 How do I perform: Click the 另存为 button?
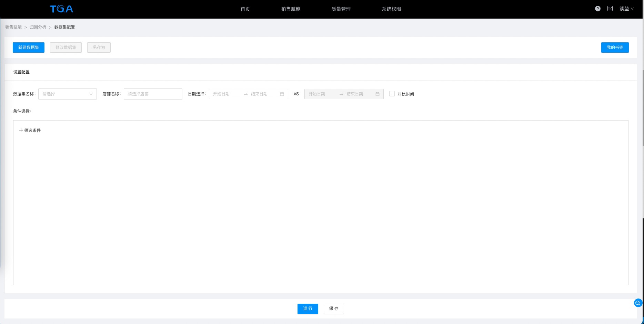coord(99,48)
